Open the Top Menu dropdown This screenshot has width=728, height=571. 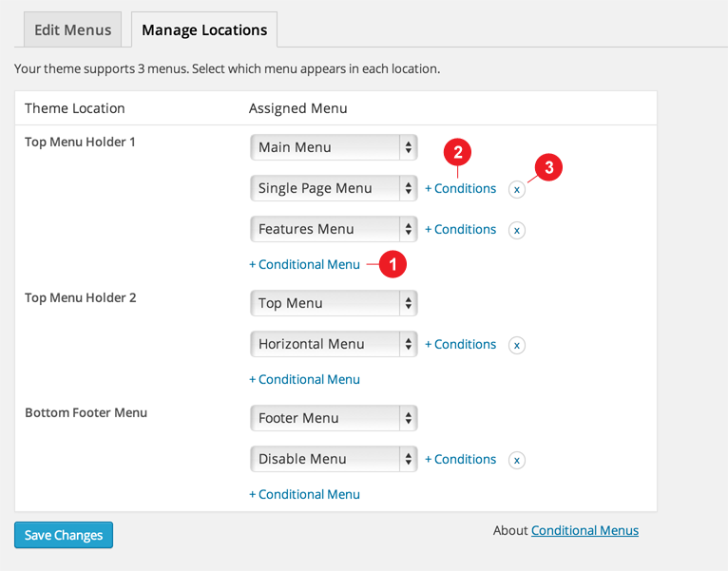[334, 303]
